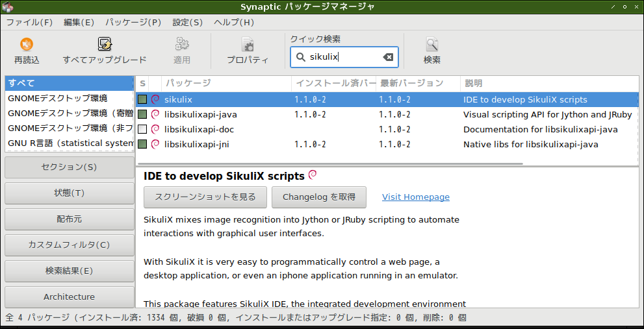The height and width of the screenshot is (329, 644).
Task: Open the 設定(S) menu
Action: click(188, 23)
